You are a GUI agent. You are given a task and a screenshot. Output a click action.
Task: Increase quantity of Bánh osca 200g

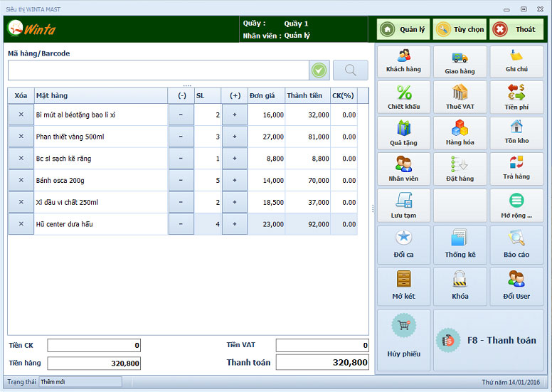[x=235, y=181]
